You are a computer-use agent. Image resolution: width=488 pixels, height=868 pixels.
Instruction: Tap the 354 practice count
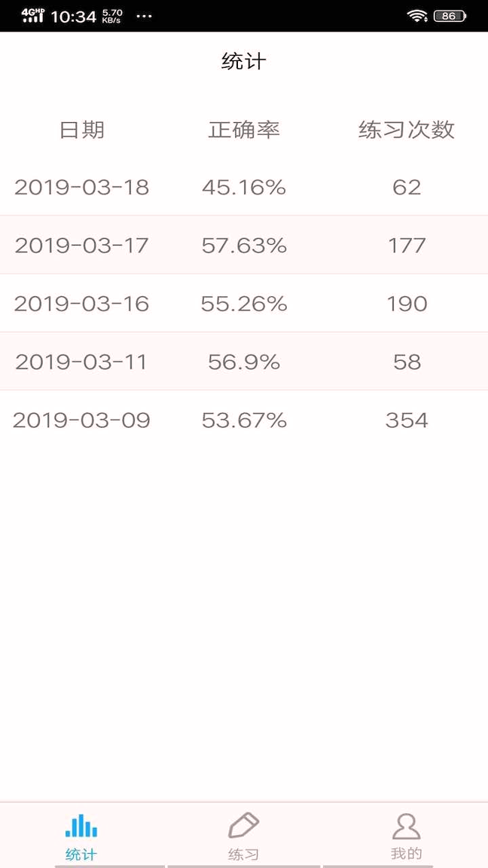pyautogui.click(x=407, y=420)
